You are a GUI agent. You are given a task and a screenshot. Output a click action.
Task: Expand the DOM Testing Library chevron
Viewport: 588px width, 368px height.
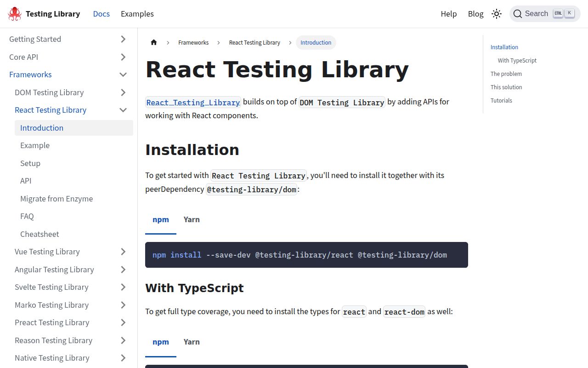(x=123, y=92)
